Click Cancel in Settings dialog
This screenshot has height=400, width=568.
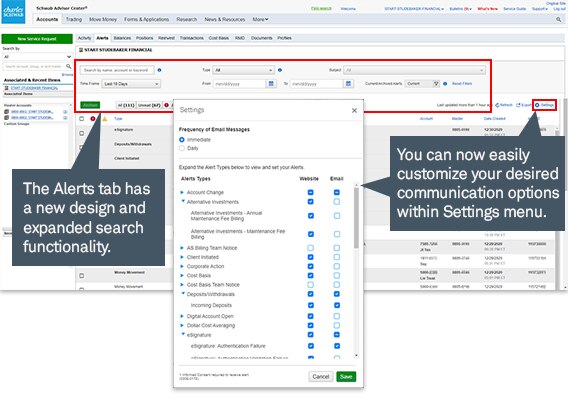point(321,377)
